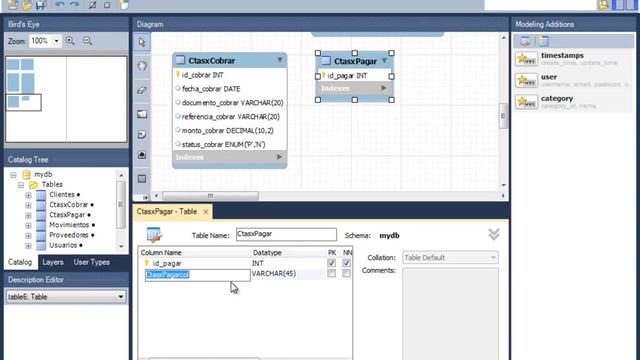Click status_cobrar ENUM column in diagram
640x360 pixels.
223,144
